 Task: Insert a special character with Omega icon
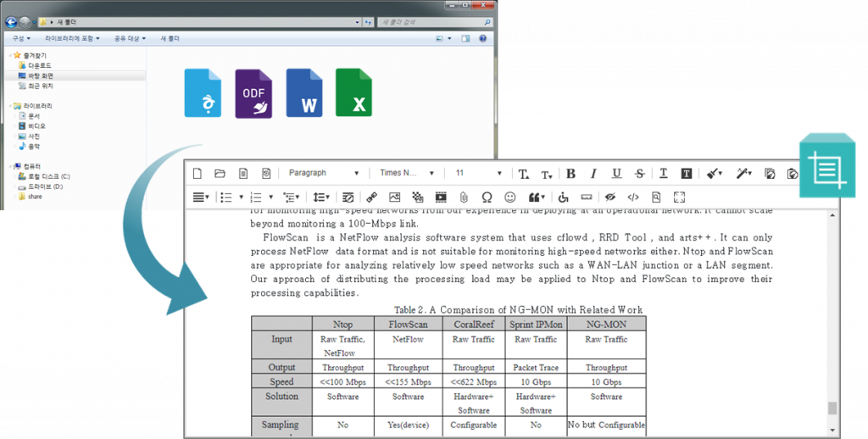pos(487,197)
